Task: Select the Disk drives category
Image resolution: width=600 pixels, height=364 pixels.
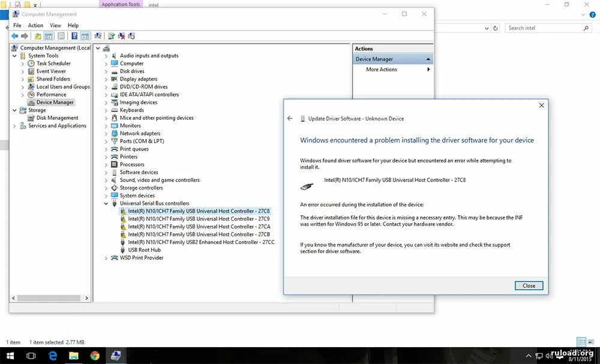Action: (x=132, y=71)
